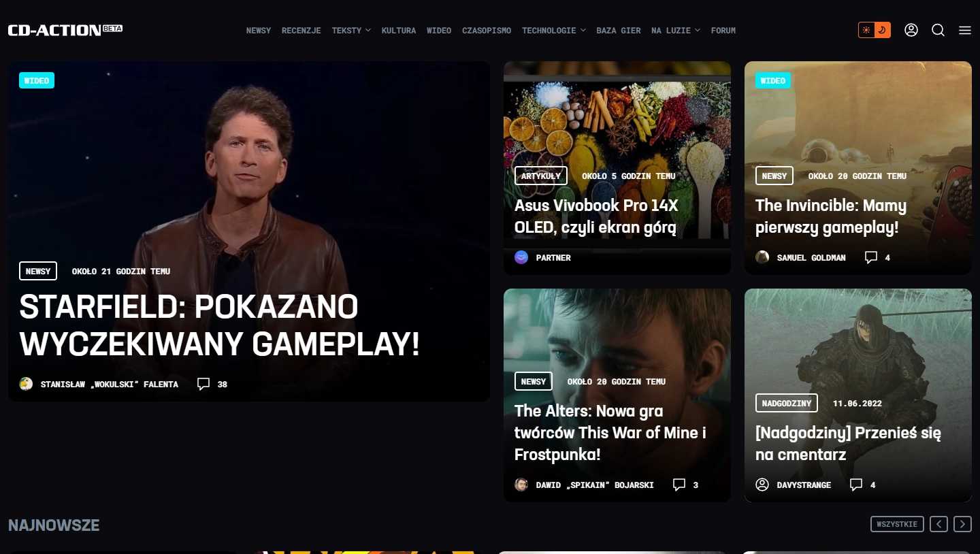Click Partner avatar under Asus article

[521, 257]
